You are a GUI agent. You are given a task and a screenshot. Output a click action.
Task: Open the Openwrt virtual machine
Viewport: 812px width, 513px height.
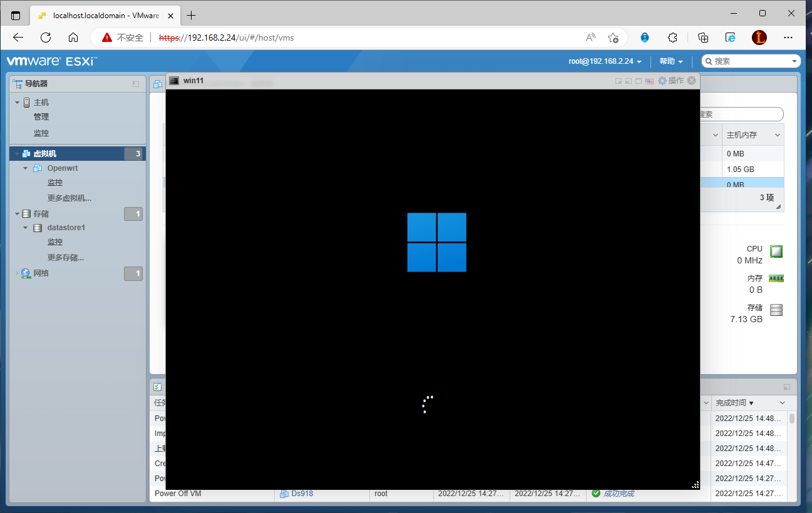pos(63,168)
